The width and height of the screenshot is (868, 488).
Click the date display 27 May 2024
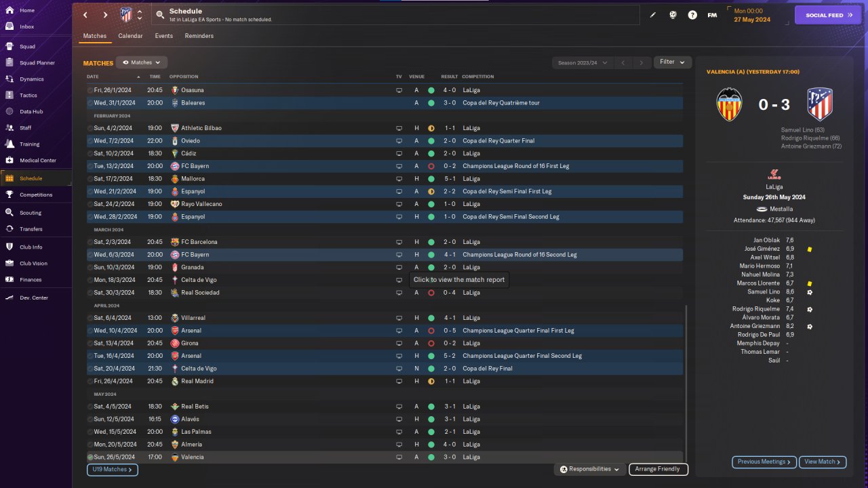coord(751,20)
